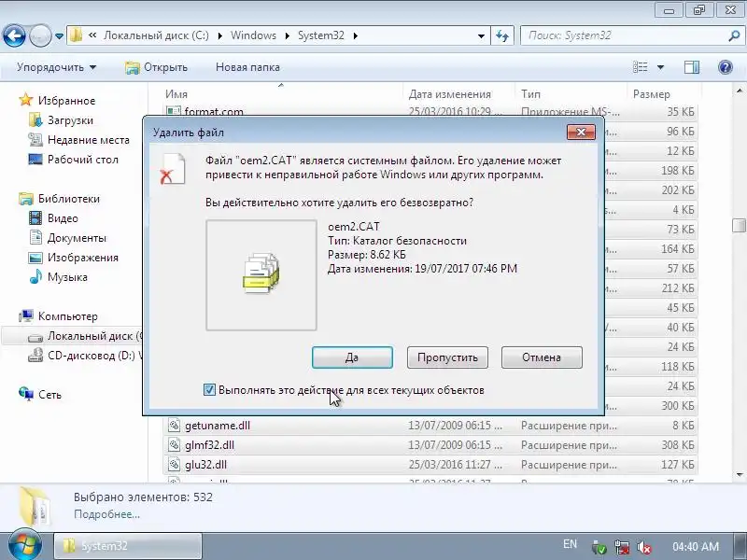Select the format.com file
Screen dimensions: 747x560
(214, 112)
